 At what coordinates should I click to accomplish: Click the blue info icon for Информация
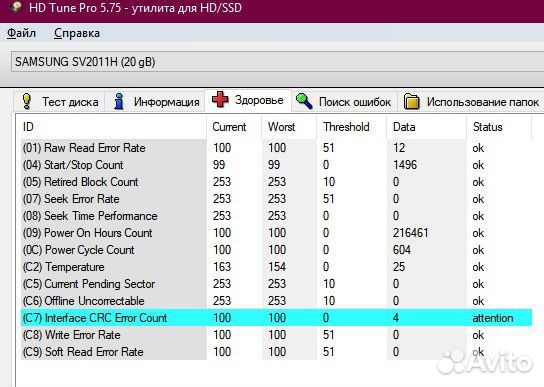tap(119, 101)
